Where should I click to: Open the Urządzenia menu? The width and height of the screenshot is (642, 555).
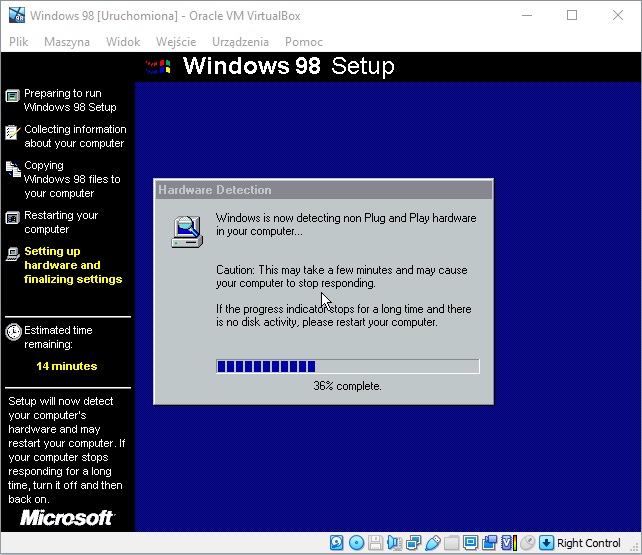tap(240, 42)
